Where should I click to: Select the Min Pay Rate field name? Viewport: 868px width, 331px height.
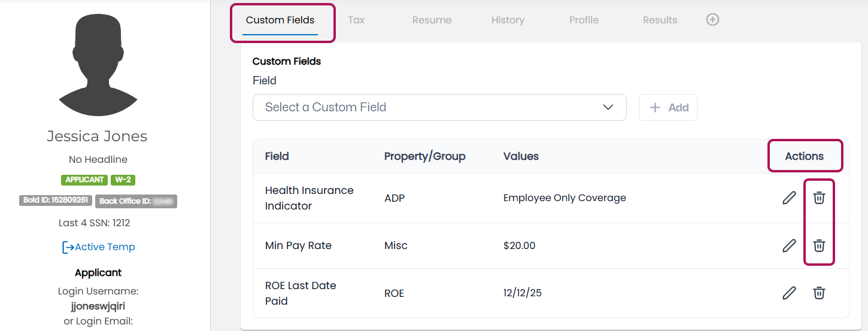(x=298, y=245)
